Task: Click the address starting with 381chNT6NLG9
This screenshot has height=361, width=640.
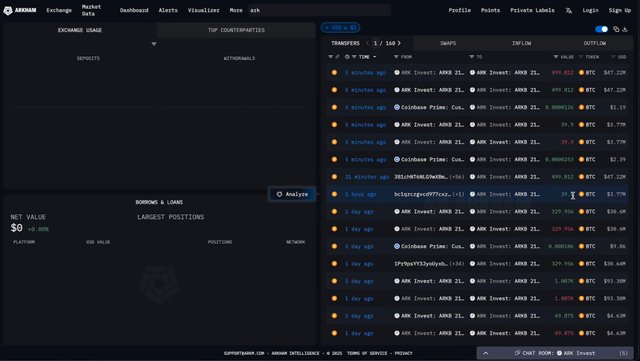Action: (x=420, y=177)
